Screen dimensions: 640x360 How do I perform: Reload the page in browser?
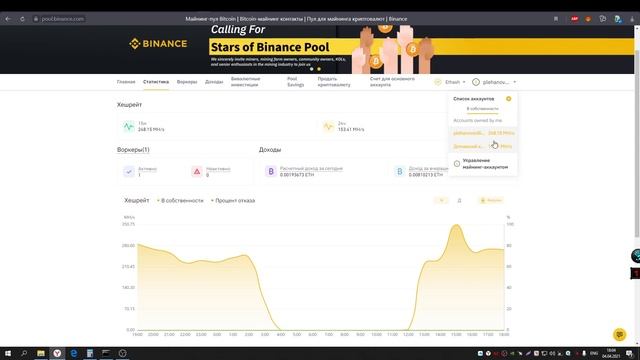coord(22,19)
